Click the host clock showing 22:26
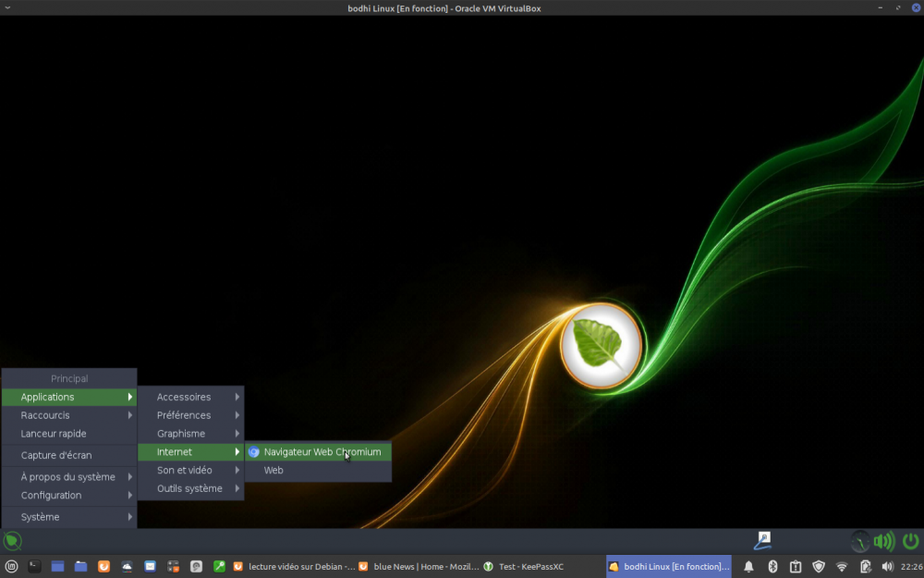Viewport: 924px width, 578px height. [x=910, y=566]
